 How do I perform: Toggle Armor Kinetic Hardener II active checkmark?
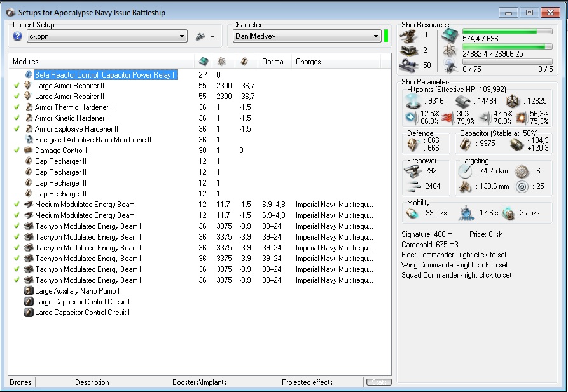(x=17, y=118)
